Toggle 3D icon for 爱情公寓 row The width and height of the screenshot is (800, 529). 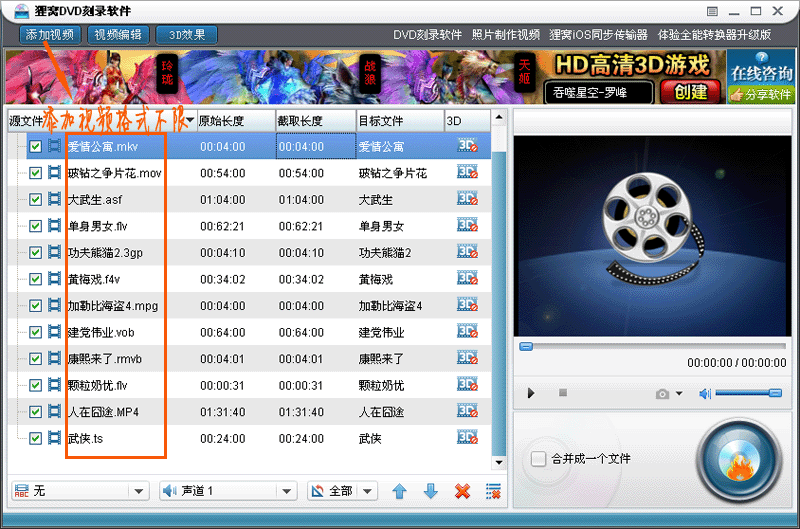467,145
